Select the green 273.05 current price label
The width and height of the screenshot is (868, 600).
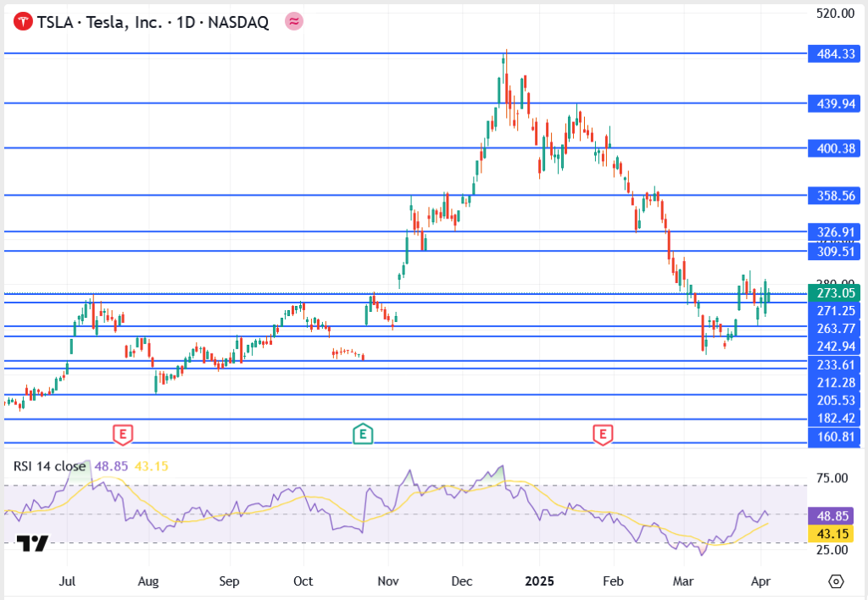click(x=836, y=293)
